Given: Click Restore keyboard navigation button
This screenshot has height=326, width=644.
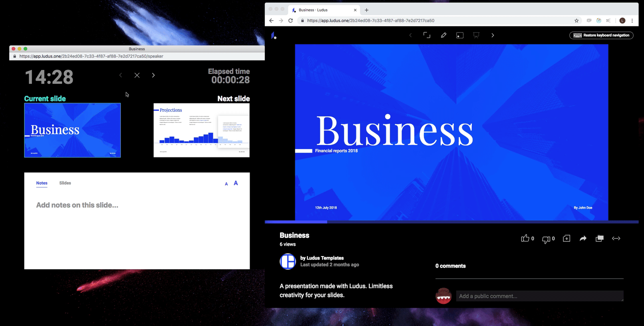Looking at the screenshot, I should click(x=601, y=35).
